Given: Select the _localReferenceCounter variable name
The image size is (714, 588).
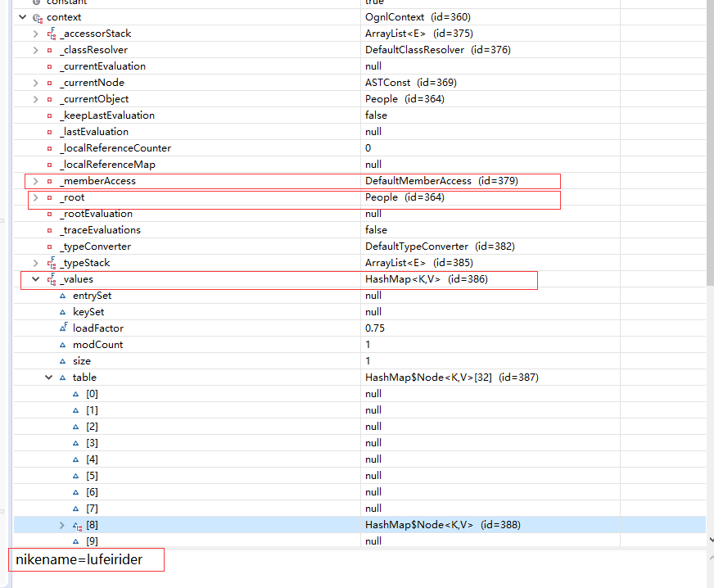Looking at the screenshot, I should pos(115,148).
